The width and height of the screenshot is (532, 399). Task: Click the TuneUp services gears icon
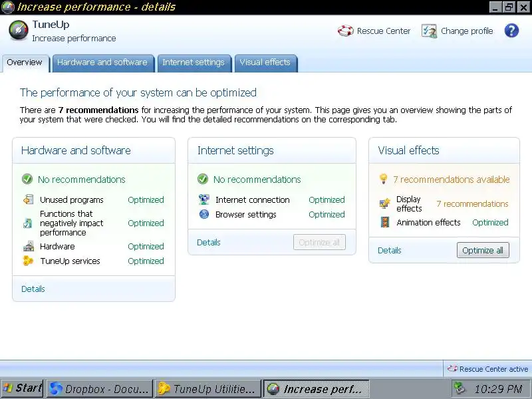28,261
